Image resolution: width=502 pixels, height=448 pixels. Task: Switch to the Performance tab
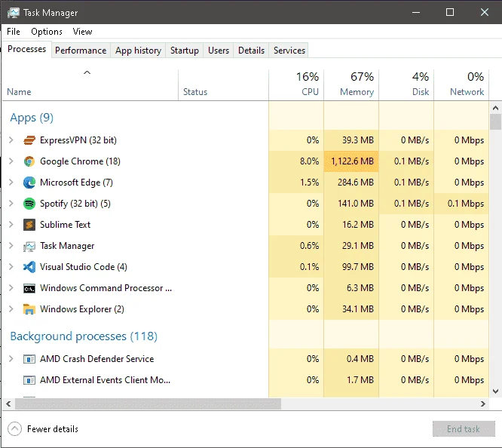tap(81, 51)
